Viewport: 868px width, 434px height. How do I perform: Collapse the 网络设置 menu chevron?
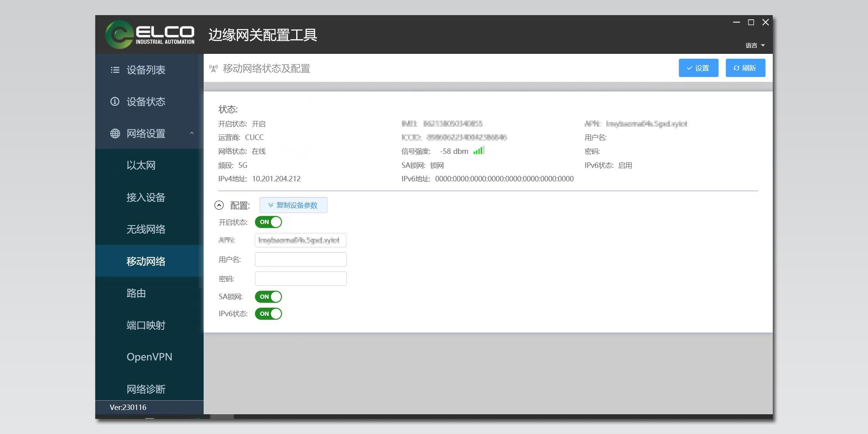[x=192, y=133]
